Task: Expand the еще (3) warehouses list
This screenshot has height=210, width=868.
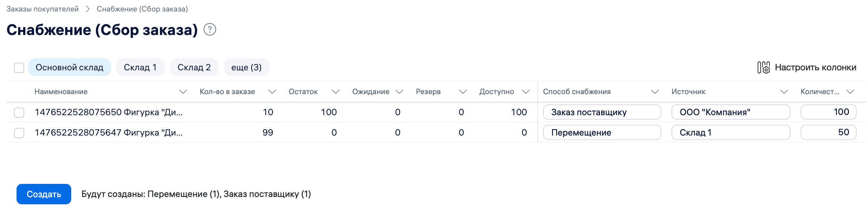Action: (246, 67)
